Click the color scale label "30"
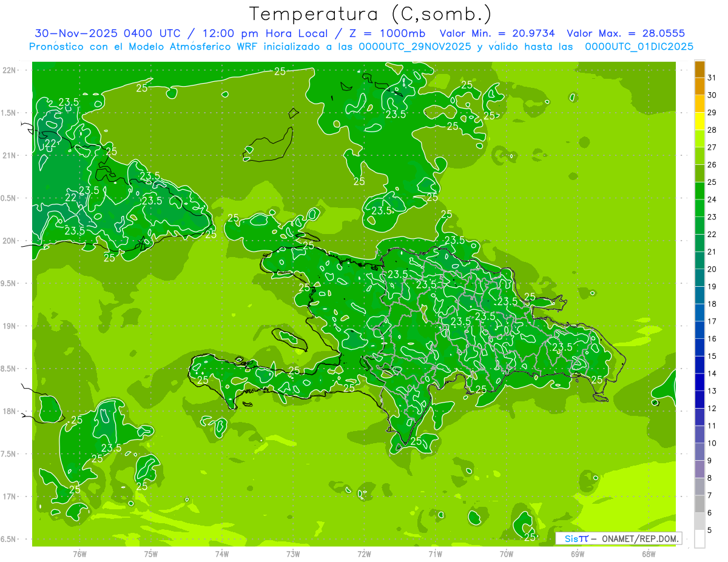728x562 pixels. [x=712, y=95]
